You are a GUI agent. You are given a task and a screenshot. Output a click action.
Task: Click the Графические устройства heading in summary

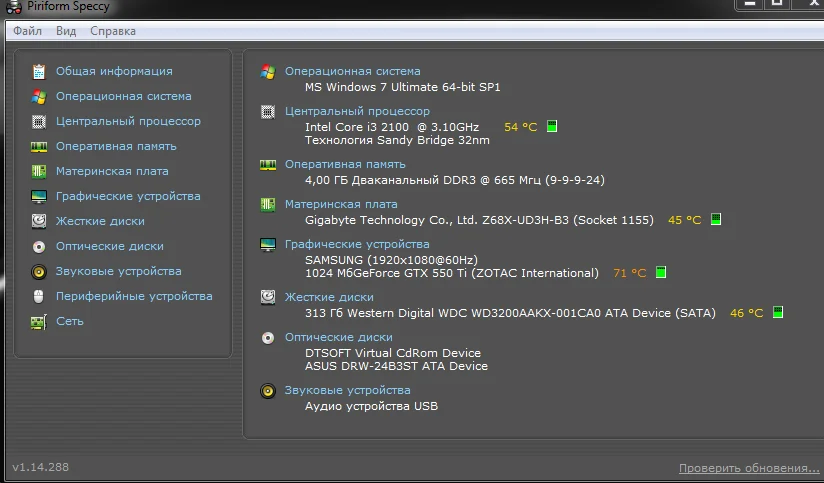[357, 244]
